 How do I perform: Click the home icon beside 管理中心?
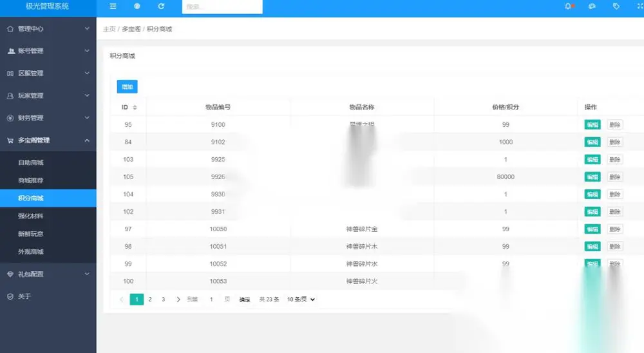click(10, 29)
